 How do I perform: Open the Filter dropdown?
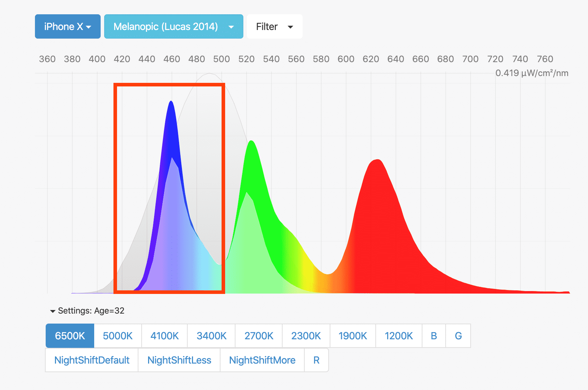[275, 26]
